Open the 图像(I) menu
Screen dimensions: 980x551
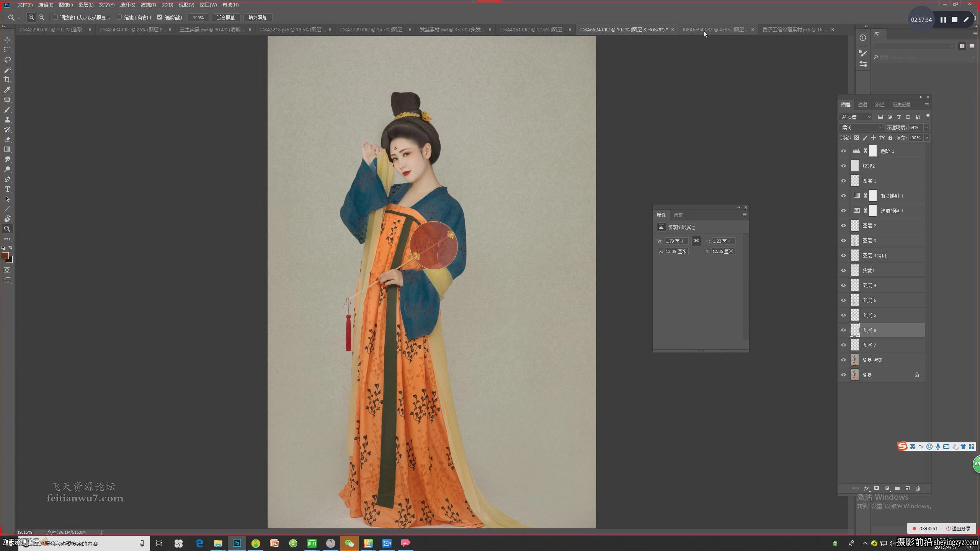pyautogui.click(x=66, y=5)
